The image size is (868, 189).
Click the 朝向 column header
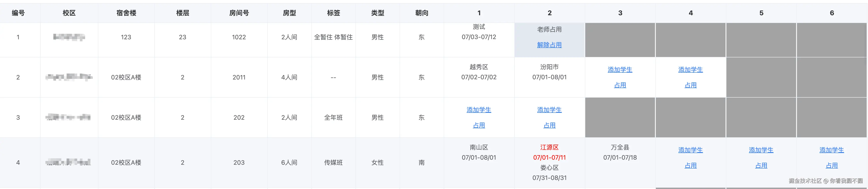[421, 13]
